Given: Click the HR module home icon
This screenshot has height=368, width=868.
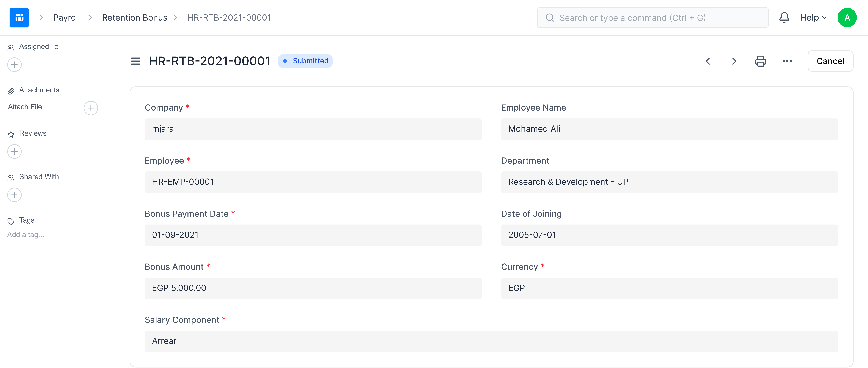Looking at the screenshot, I should (x=19, y=17).
